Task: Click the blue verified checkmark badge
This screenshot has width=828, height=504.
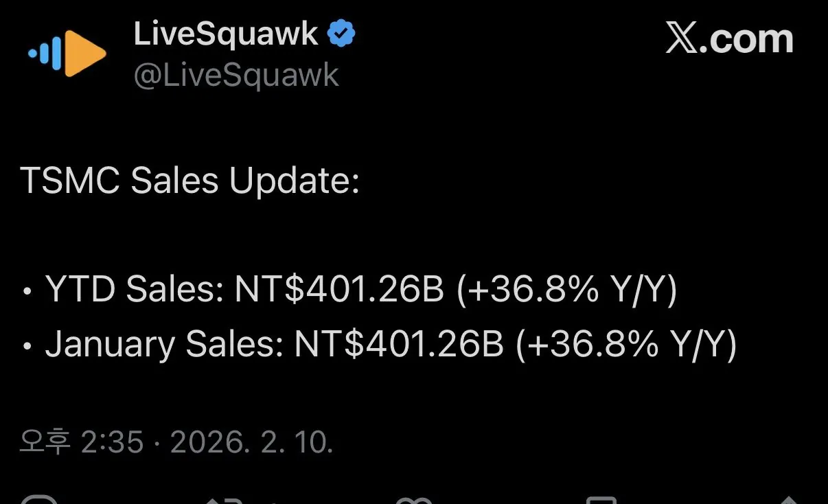Action: point(341,34)
